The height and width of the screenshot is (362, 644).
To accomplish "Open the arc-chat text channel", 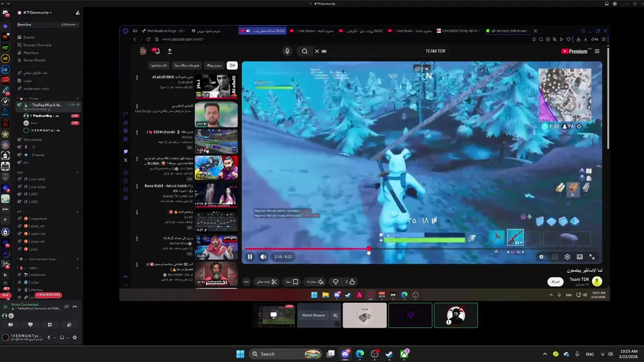I will tap(48, 179).
